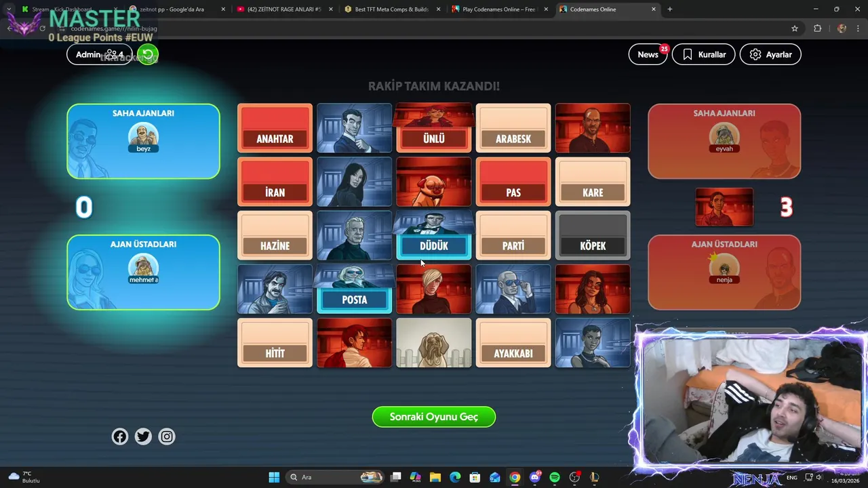868x488 pixels.
Task: Click the red pug agent card
Action: tap(434, 182)
